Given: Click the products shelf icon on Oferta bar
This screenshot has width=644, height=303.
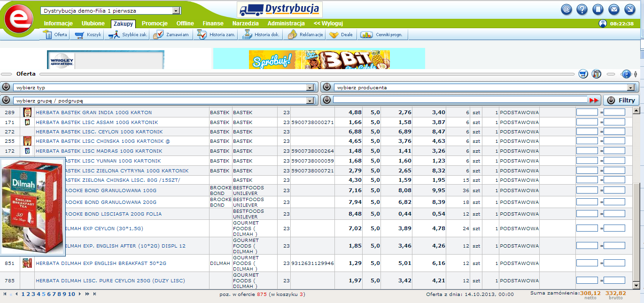Looking at the screenshot, I should point(597,74).
